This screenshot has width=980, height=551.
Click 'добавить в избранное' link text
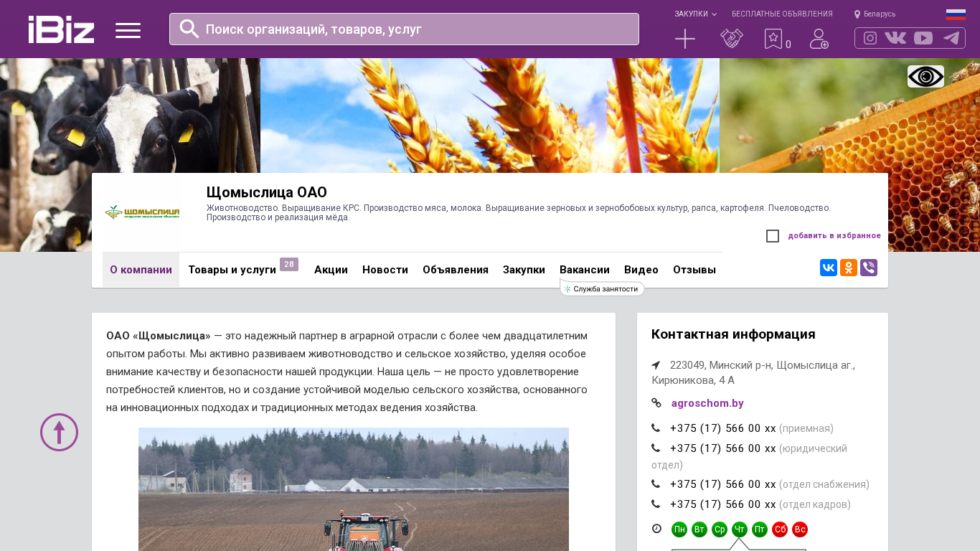(x=834, y=236)
